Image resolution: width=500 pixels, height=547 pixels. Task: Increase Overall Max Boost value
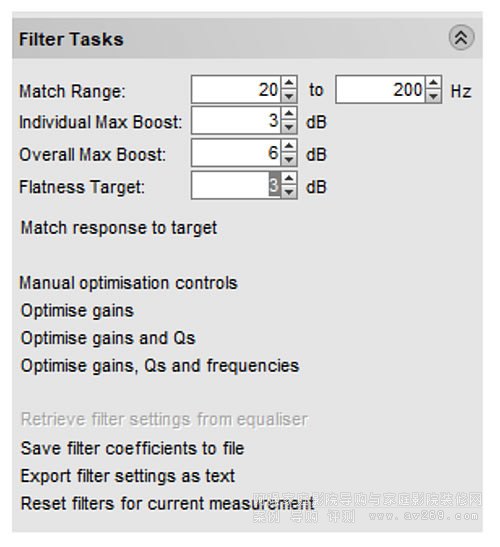tap(289, 146)
